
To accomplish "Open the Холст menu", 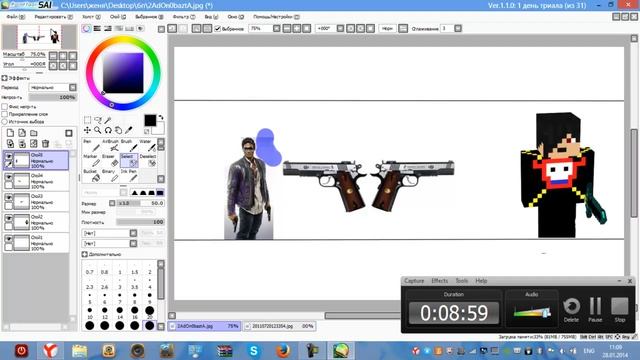I will point(91,17).
